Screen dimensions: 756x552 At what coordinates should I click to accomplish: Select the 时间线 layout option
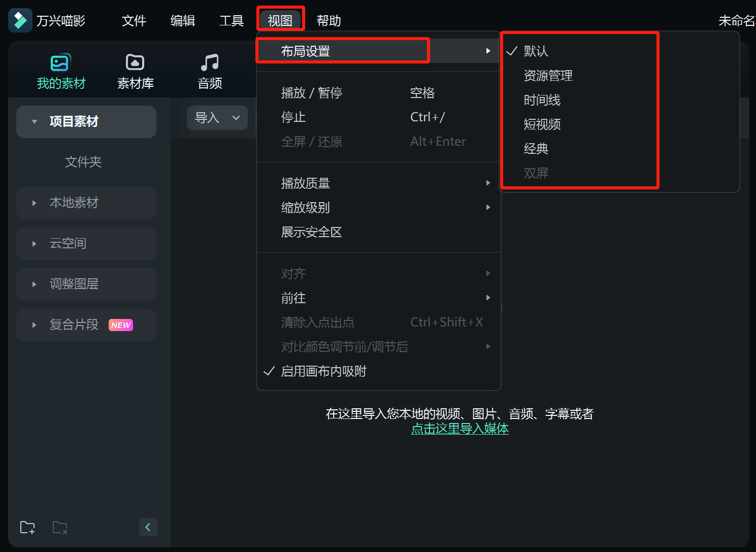tap(542, 100)
